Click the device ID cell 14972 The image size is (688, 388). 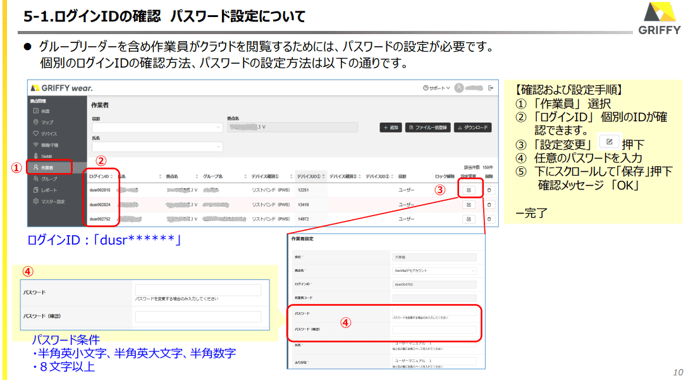coord(303,219)
